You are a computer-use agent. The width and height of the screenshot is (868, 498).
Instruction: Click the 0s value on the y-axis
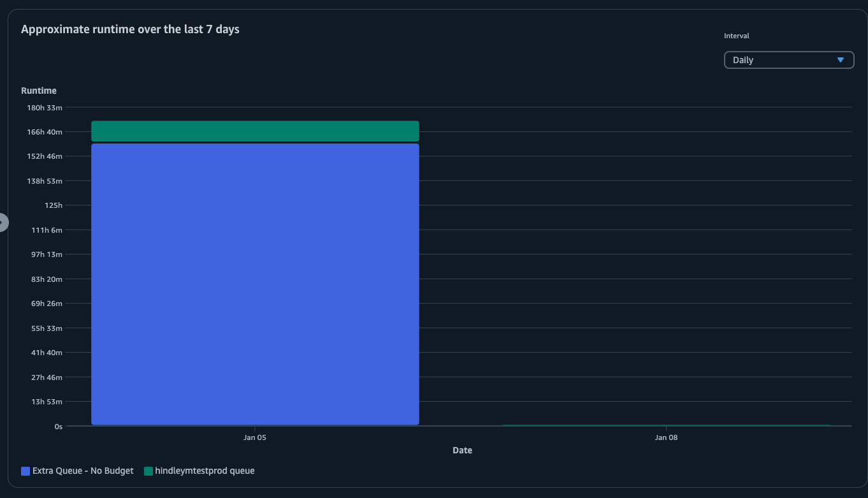[58, 426]
